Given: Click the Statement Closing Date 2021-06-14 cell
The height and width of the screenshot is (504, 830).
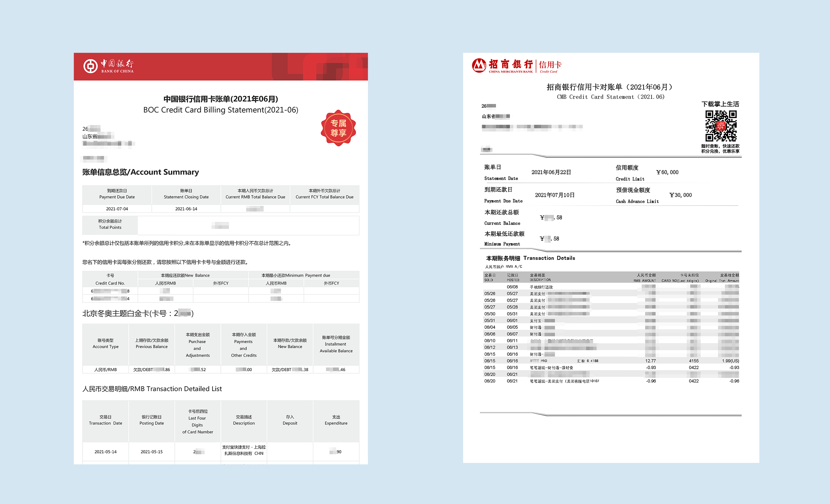Looking at the screenshot, I should 186,209.
